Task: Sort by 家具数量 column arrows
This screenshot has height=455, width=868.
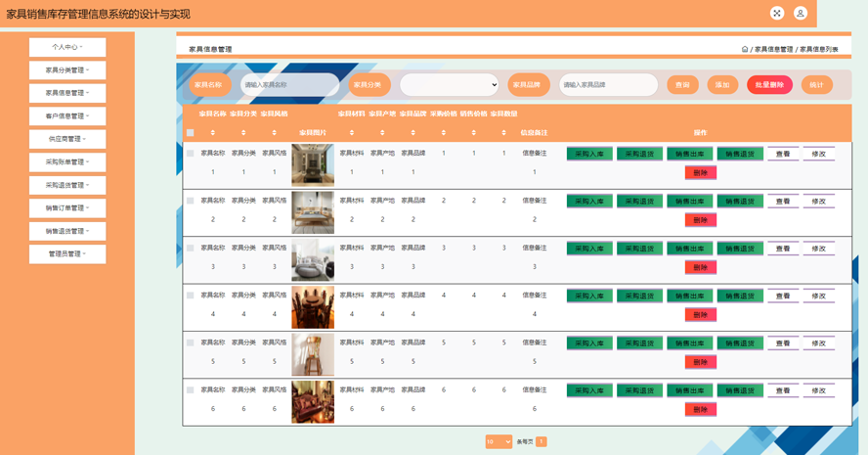Action: pos(504,133)
